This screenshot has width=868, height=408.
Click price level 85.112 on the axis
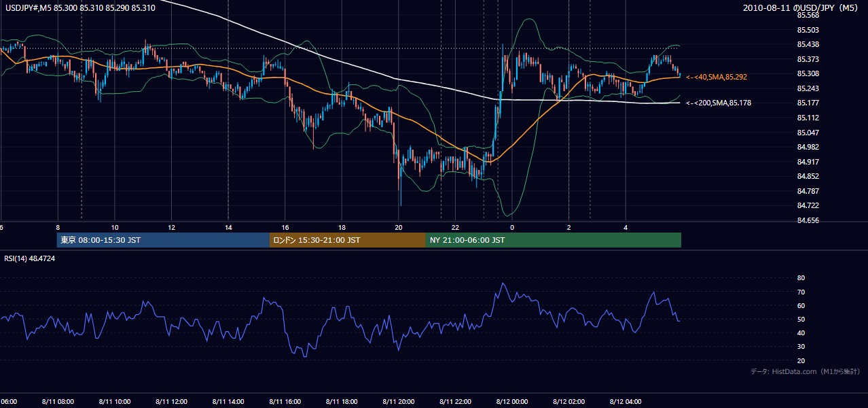[808, 118]
